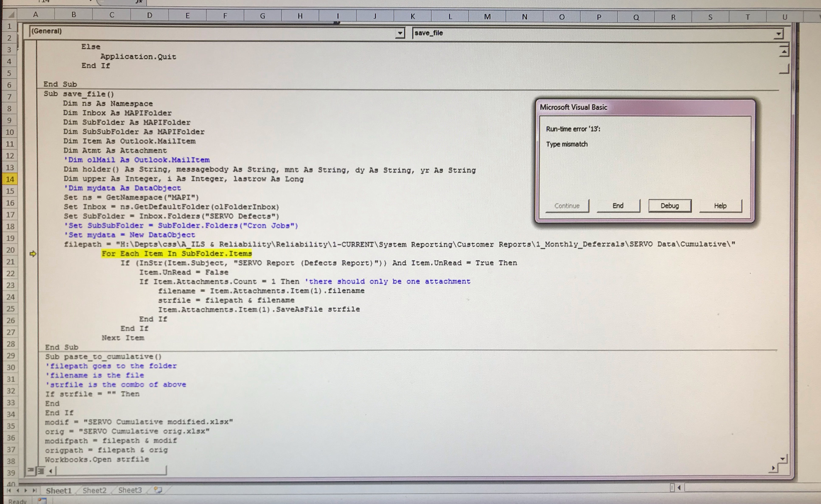Click the End button
The width and height of the screenshot is (821, 504).
click(618, 206)
